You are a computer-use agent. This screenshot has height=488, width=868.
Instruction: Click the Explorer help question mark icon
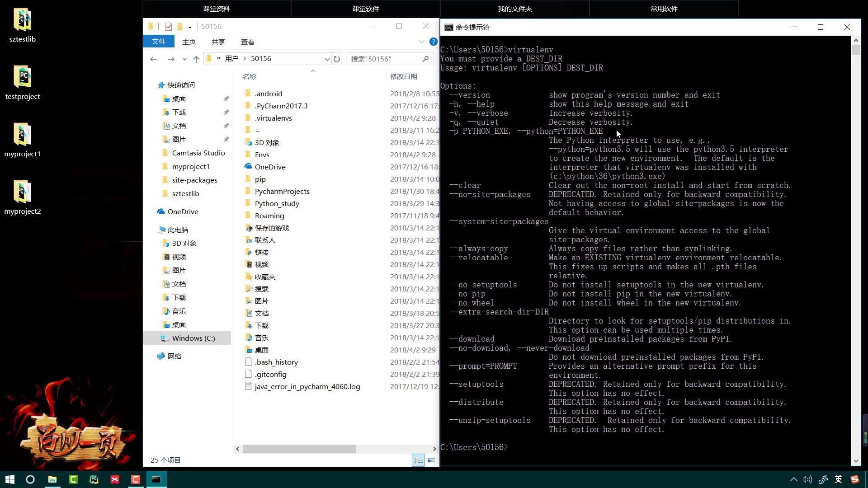pyautogui.click(x=433, y=42)
